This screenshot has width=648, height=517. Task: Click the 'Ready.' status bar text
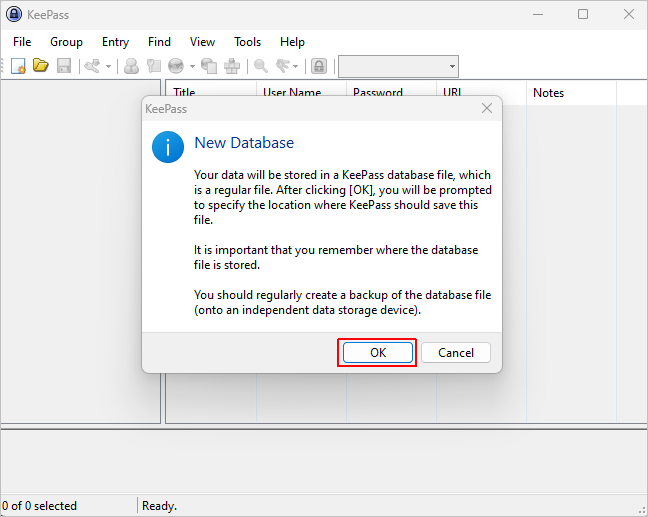pyautogui.click(x=159, y=506)
